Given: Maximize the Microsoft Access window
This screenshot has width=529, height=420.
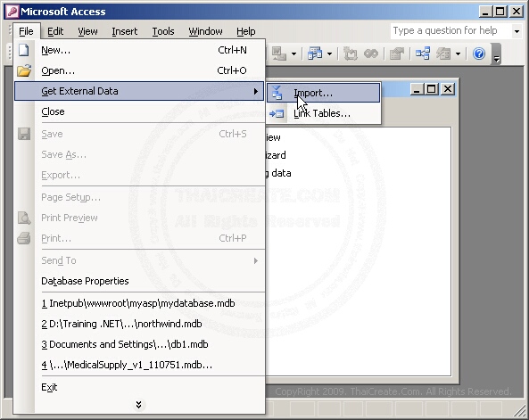Looking at the screenshot, I should click(500, 12).
